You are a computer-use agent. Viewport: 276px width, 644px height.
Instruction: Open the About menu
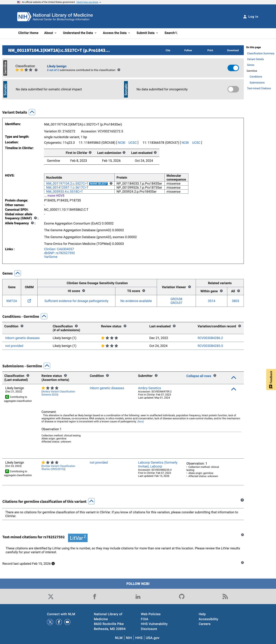(x=50, y=33)
